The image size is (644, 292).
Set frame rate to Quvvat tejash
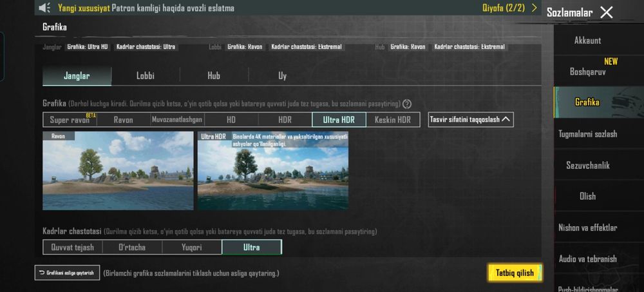pyautogui.click(x=72, y=247)
